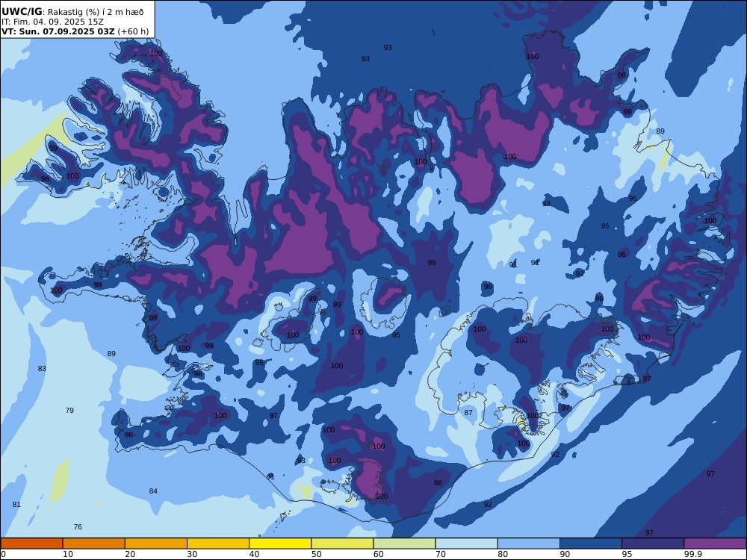This screenshot has height=560, width=747.
Task: Click the bright yellow 40–50 legend swatch
Action: pos(280,544)
